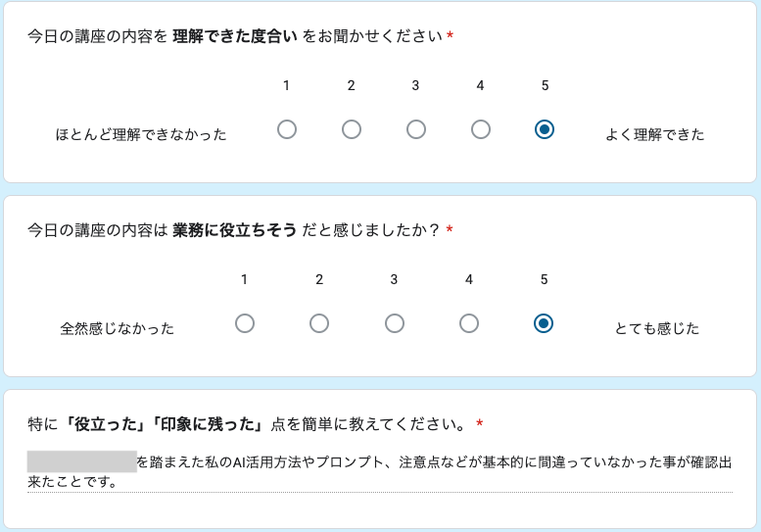Screen dimensions: 761x532
Task: Pick rating 3 for 業務に役立ちそう question
Action: pyautogui.click(x=395, y=323)
